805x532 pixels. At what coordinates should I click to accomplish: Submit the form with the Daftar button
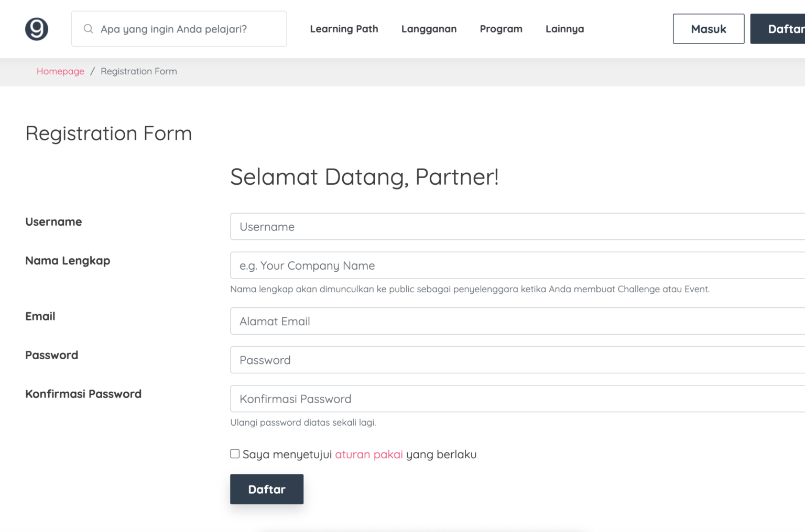(x=266, y=489)
